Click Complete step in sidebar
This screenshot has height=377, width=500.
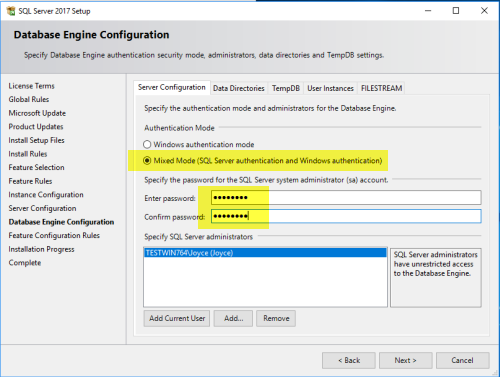(25, 263)
